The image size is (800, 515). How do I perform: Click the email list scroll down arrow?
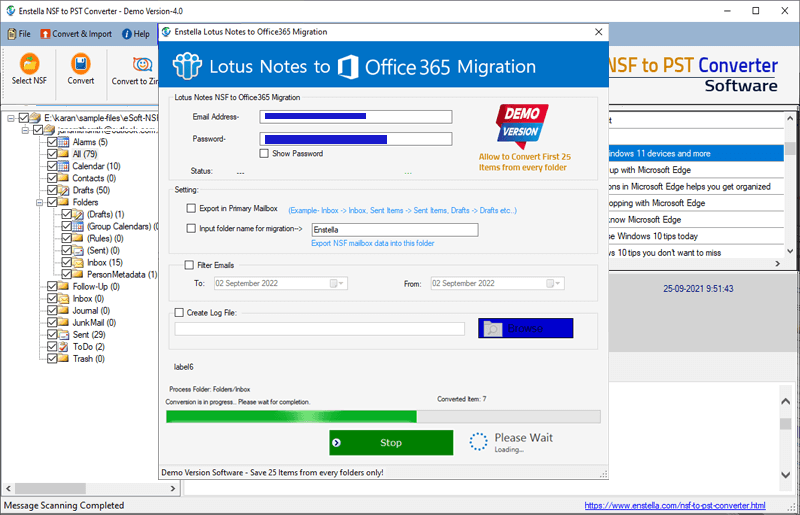(x=790, y=251)
